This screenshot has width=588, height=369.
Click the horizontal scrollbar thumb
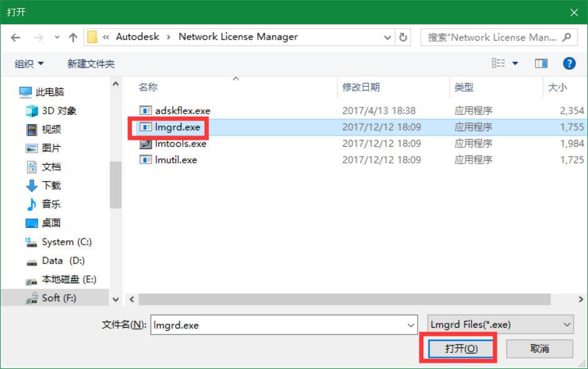tap(345, 299)
